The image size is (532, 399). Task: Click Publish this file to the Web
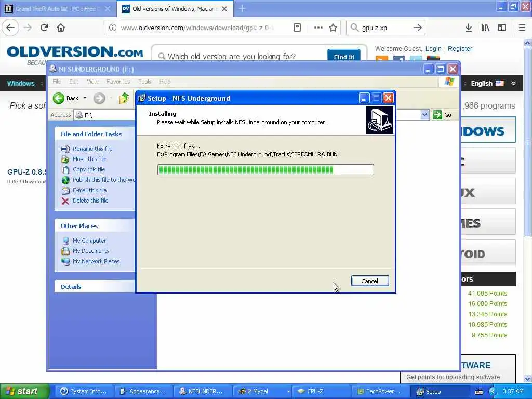click(103, 180)
